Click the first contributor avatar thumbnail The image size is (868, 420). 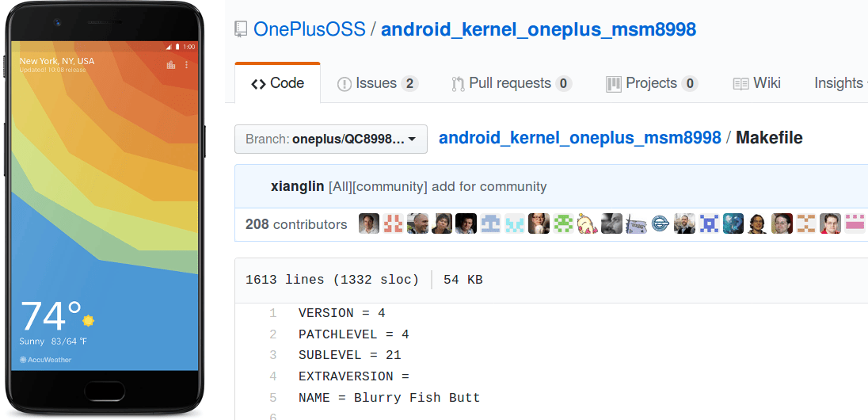pyautogui.click(x=369, y=223)
